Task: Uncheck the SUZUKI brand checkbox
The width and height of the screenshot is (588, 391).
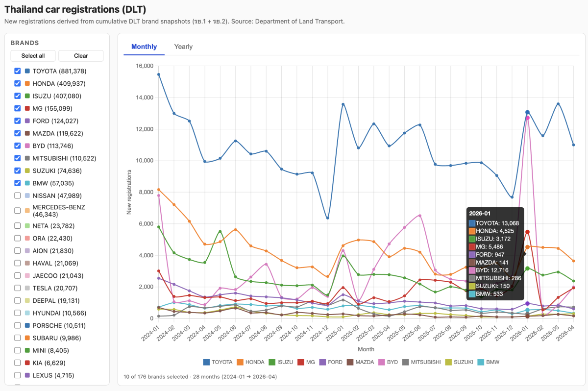Action: [18, 171]
